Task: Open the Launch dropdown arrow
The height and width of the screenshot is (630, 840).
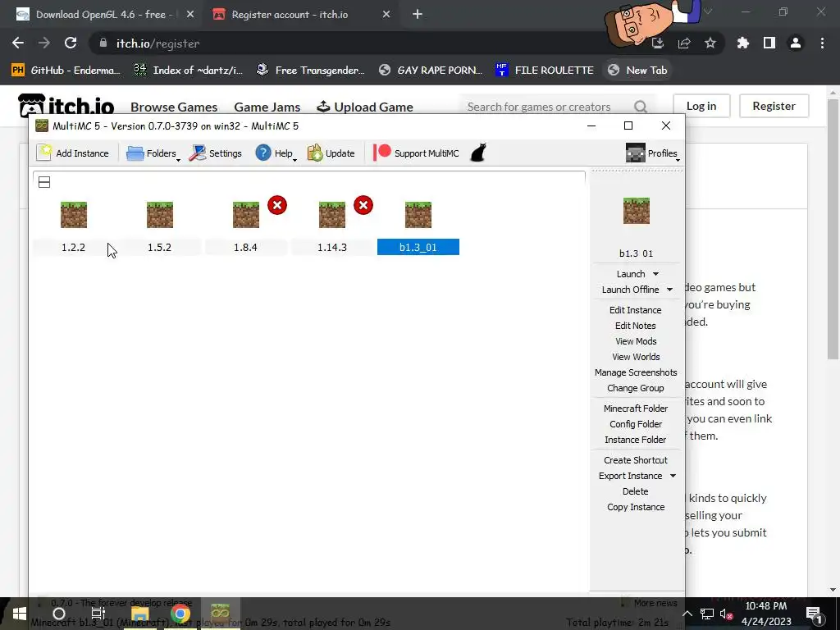Action: [x=655, y=274]
